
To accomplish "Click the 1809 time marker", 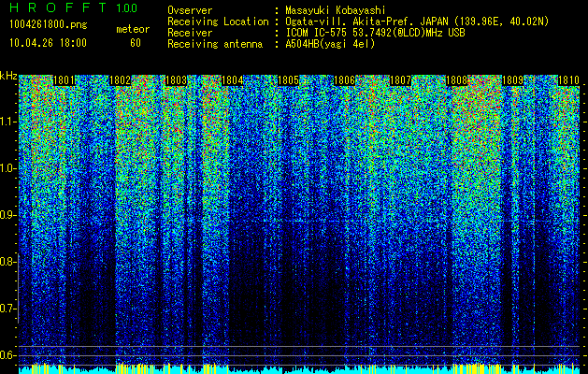I will coord(512,80).
